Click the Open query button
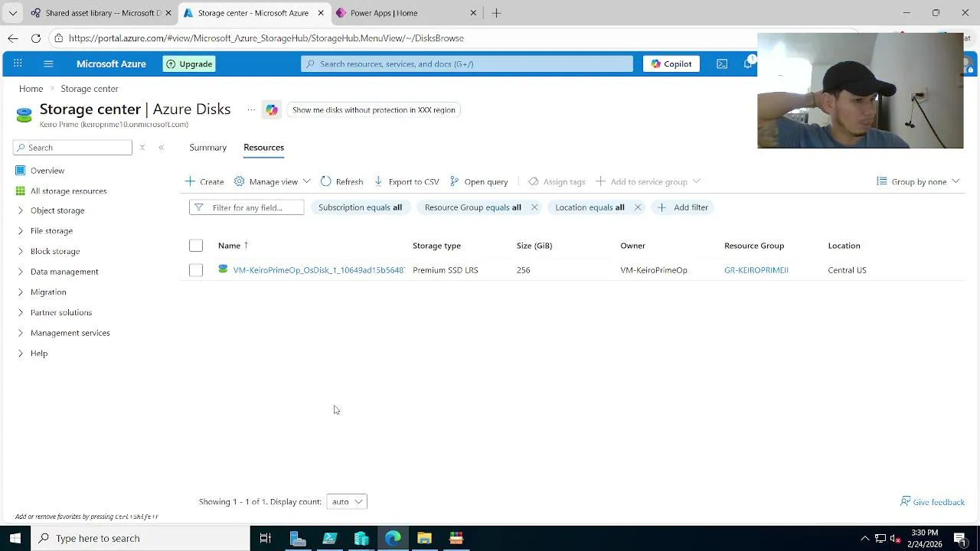 479,181
